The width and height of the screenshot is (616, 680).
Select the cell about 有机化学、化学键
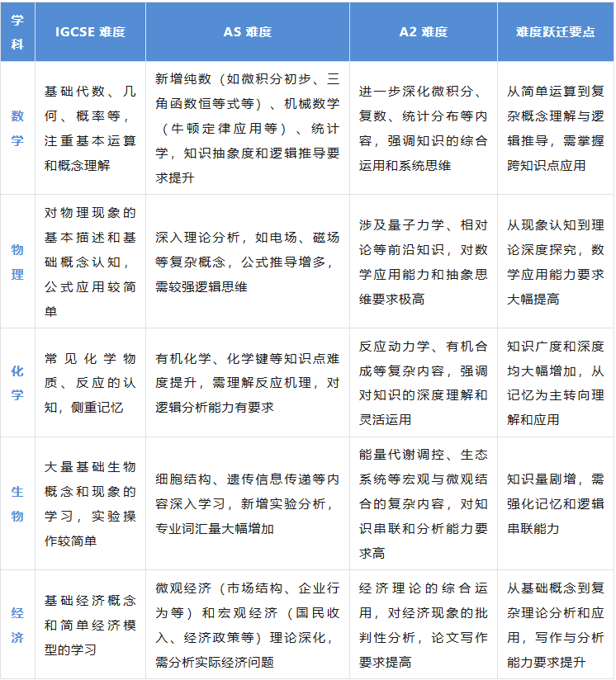pyautogui.click(x=247, y=383)
